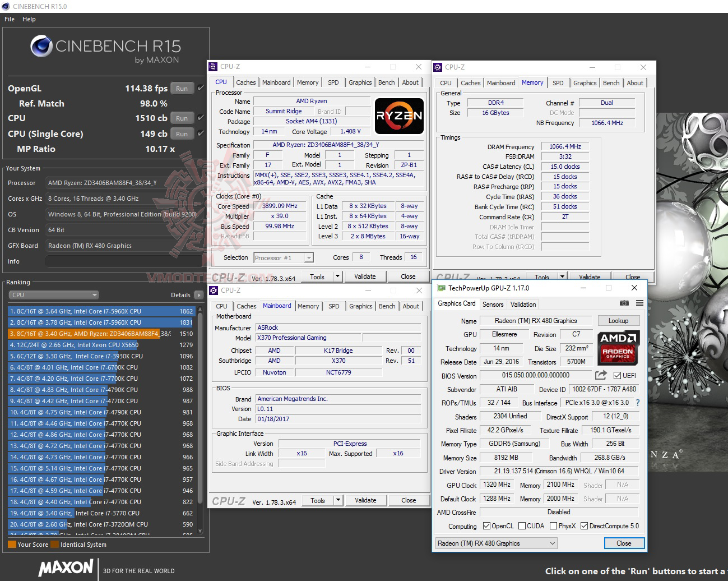
Task: Toggle the UEFI checkbox in GPU-Z
Action: [618, 375]
